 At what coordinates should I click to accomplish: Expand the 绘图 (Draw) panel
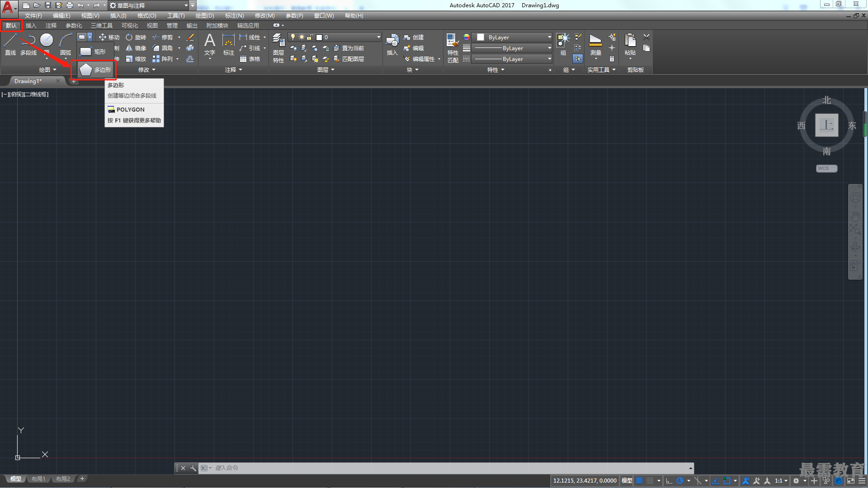(x=47, y=70)
